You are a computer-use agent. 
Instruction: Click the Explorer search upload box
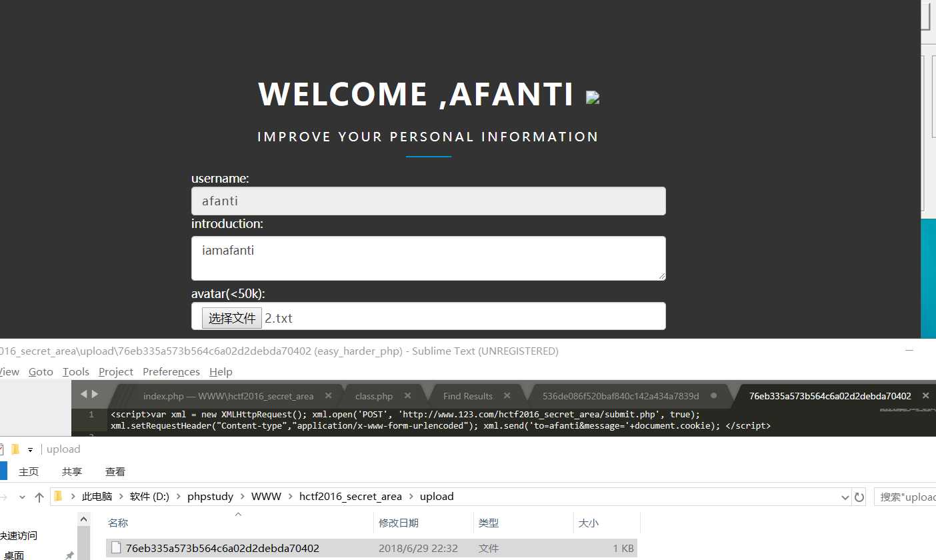coord(905,497)
